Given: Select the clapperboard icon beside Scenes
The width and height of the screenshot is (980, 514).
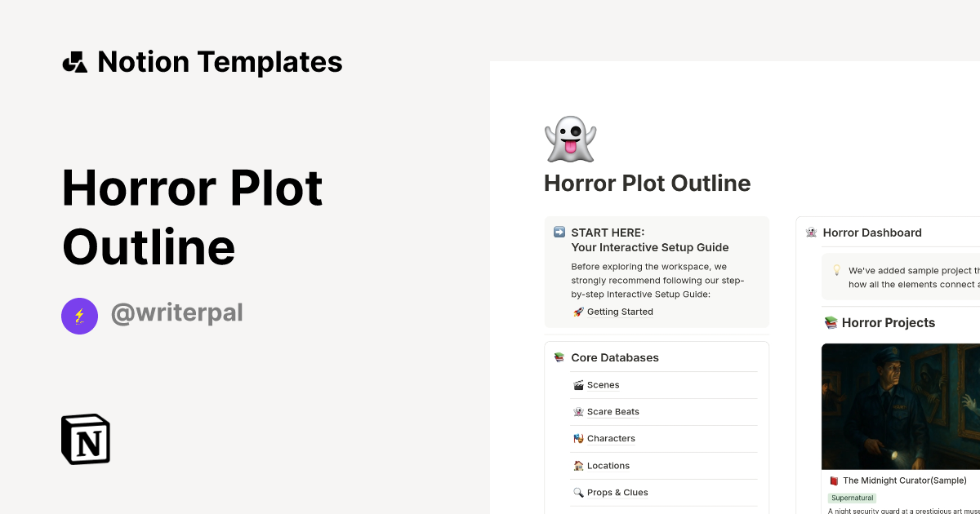Looking at the screenshot, I should coord(578,384).
